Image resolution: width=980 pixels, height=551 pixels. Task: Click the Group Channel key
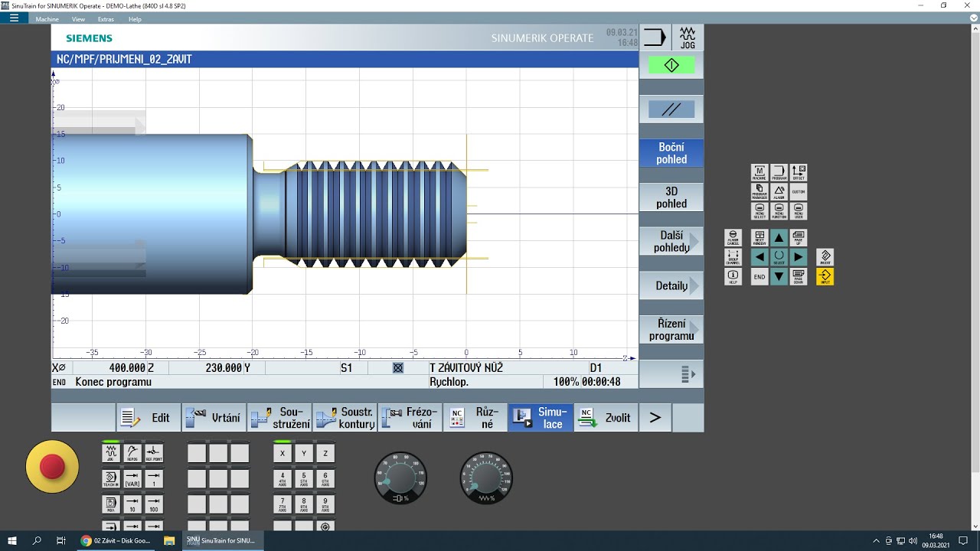(733, 257)
